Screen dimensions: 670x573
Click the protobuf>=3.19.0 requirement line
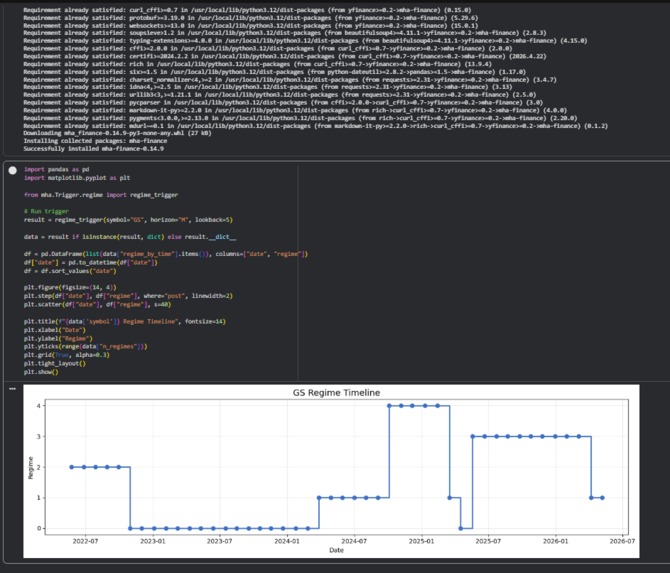(x=251, y=18)
